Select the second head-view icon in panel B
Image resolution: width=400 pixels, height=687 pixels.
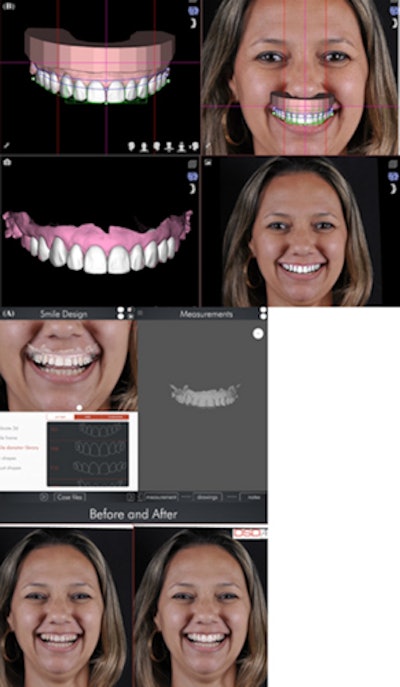[x=144, y=146]
